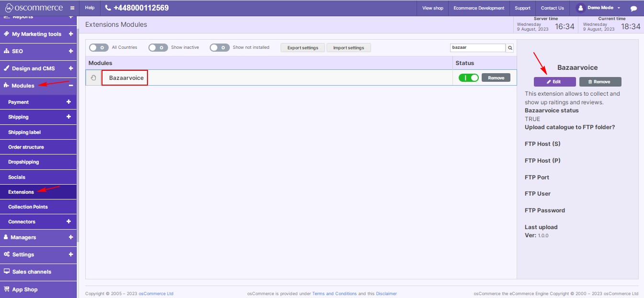
Task: Remove Bazaarvoice from the modules row
Action: 496,77
